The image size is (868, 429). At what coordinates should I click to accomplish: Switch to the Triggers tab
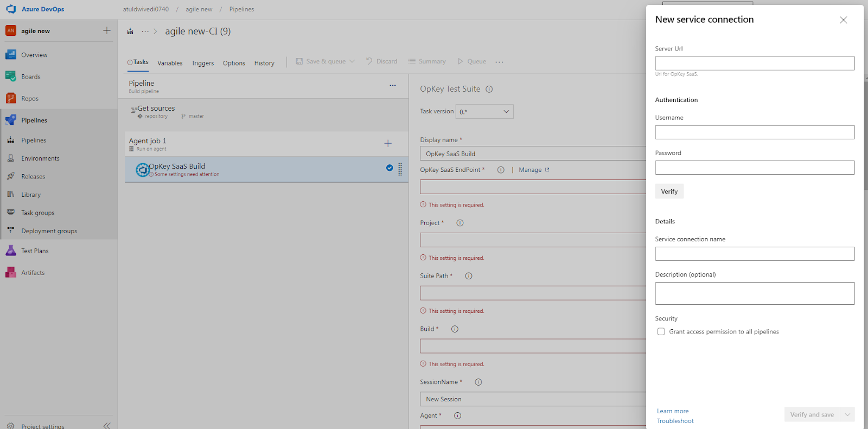point(202,63)
